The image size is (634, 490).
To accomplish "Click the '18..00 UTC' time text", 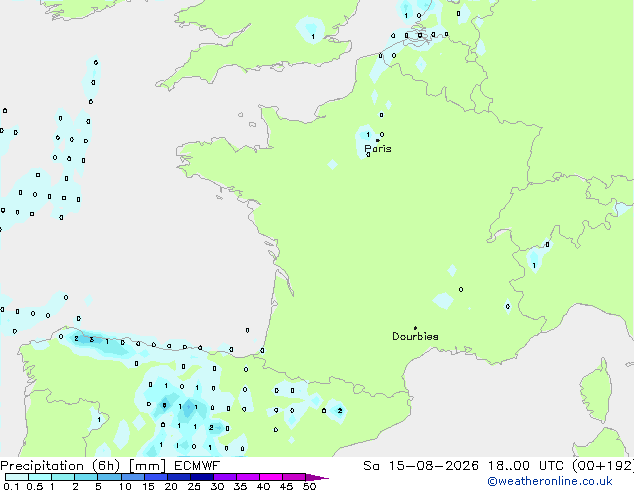I will tap(526, 466).
